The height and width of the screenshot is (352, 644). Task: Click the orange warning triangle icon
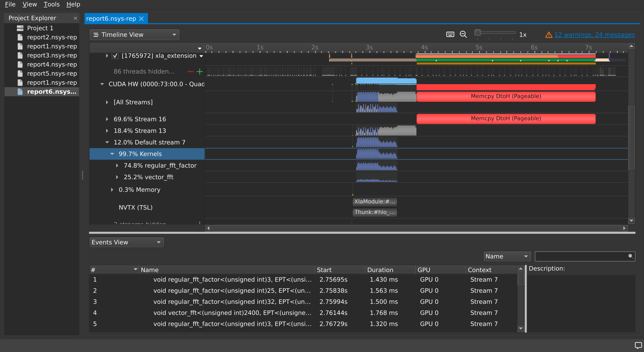(x=548, y=35)
